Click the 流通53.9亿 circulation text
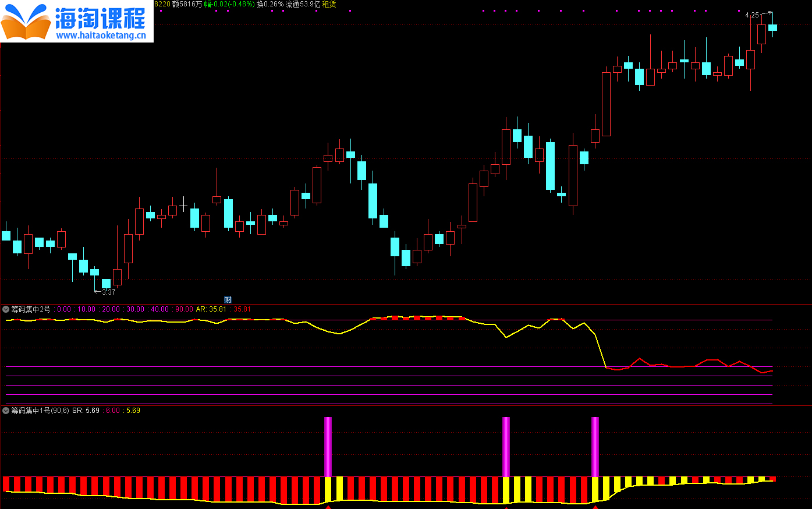 [x=303, y=4]
